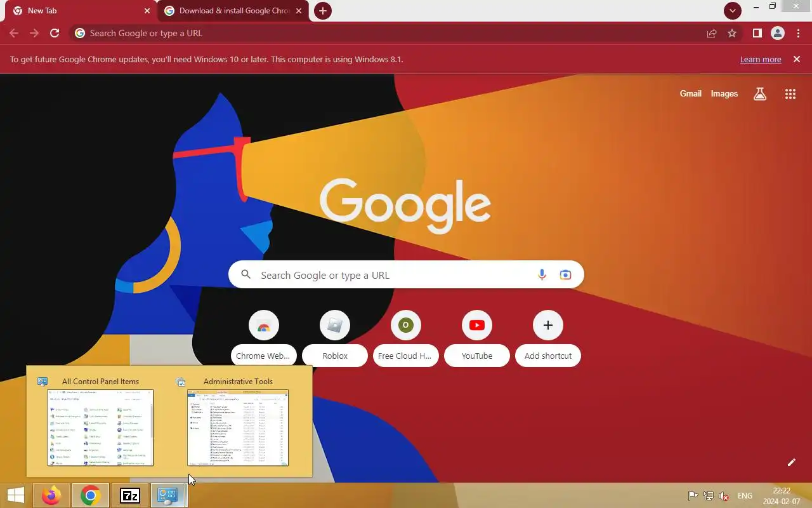This screenshot has height=508, width=812.
Task: Close the New Tab tab
Action: click(x=147, y=11)
